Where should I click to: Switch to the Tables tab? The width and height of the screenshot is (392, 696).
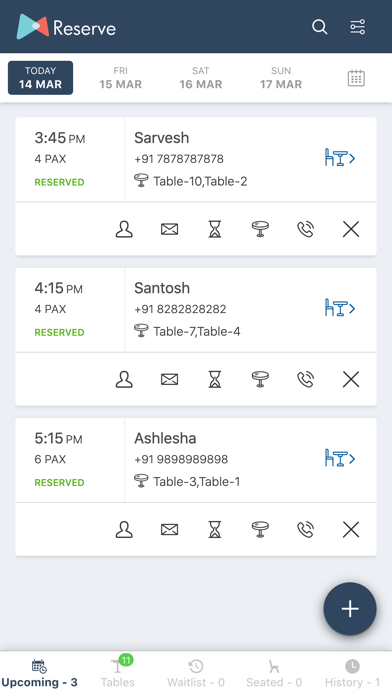[118, 673]
